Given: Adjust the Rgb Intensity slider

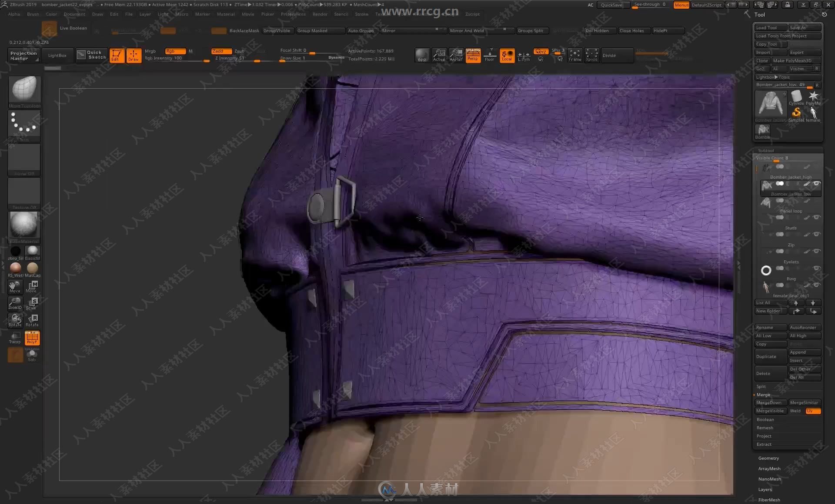Looking at the screenshot, I should point(177,58).
